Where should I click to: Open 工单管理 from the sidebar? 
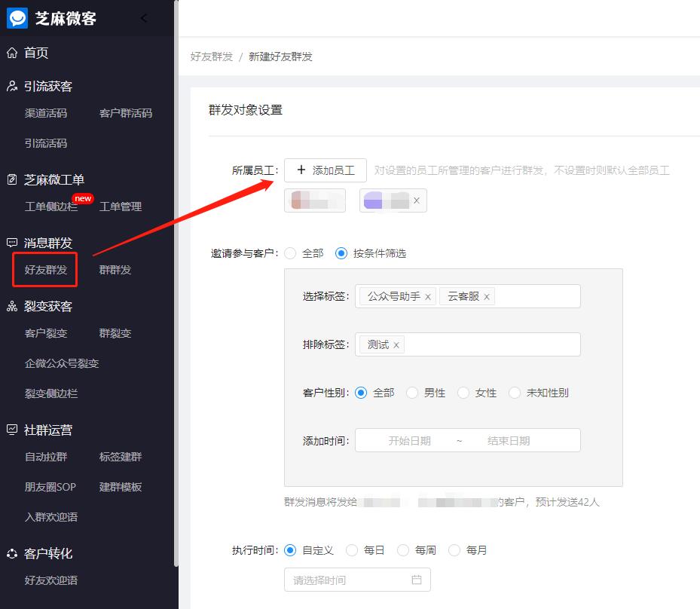pyautogui.click(x=120, y=207)
